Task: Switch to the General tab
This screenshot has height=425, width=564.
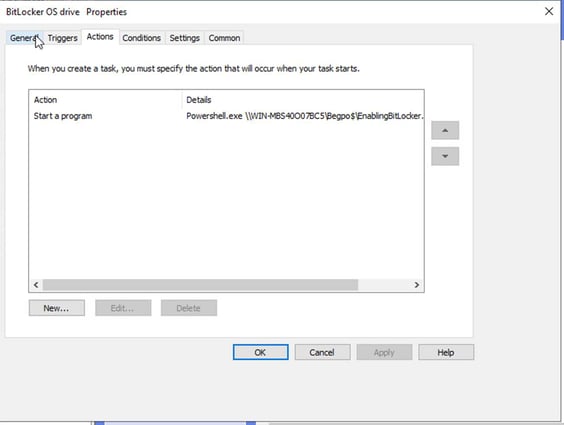Action: tap(24, 38)
